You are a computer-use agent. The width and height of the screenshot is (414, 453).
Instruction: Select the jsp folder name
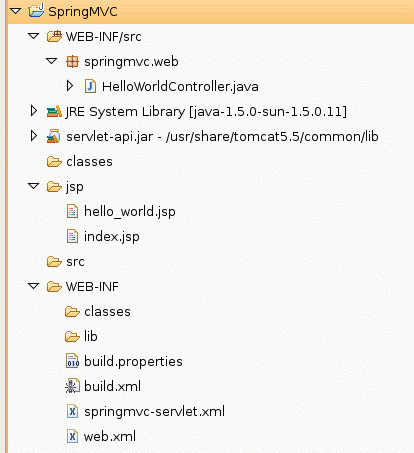coord(75,187)
